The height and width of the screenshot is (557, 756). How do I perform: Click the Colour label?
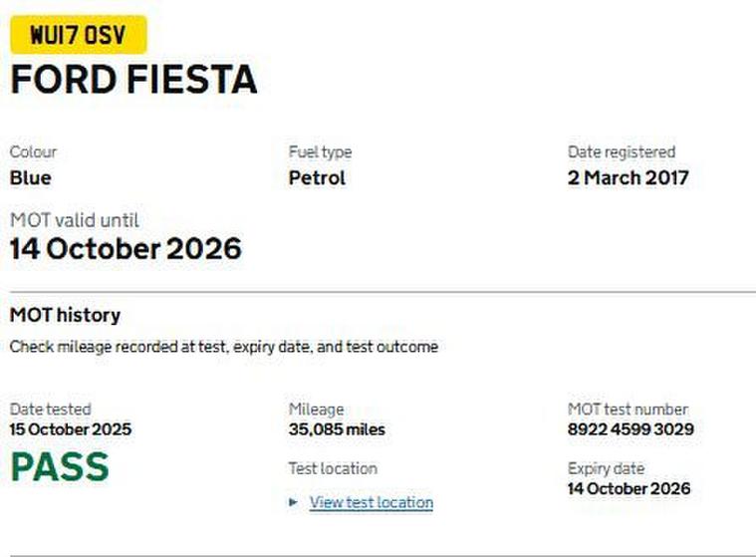(33, 152)
